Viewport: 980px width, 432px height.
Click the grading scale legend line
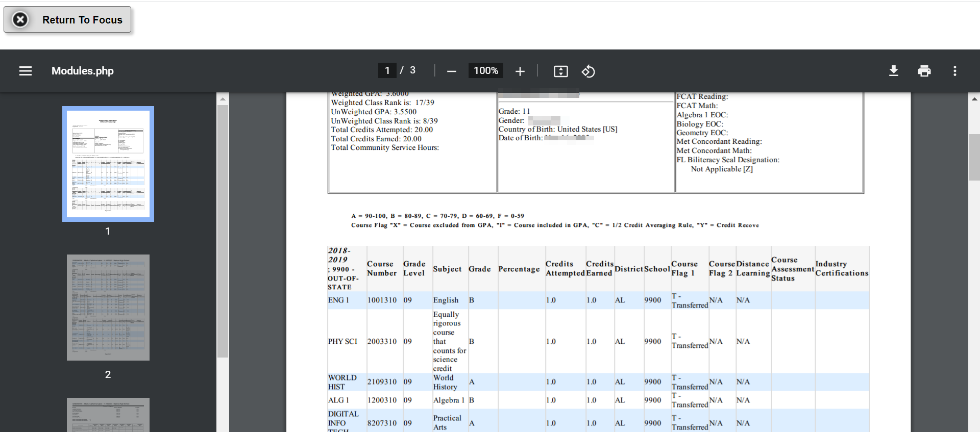(437, 216)
